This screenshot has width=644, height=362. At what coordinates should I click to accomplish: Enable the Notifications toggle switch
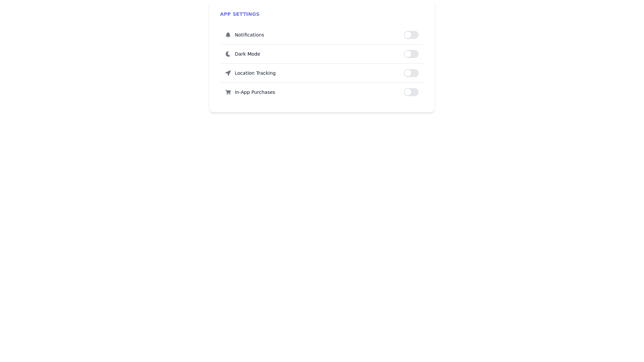[411, 35]
